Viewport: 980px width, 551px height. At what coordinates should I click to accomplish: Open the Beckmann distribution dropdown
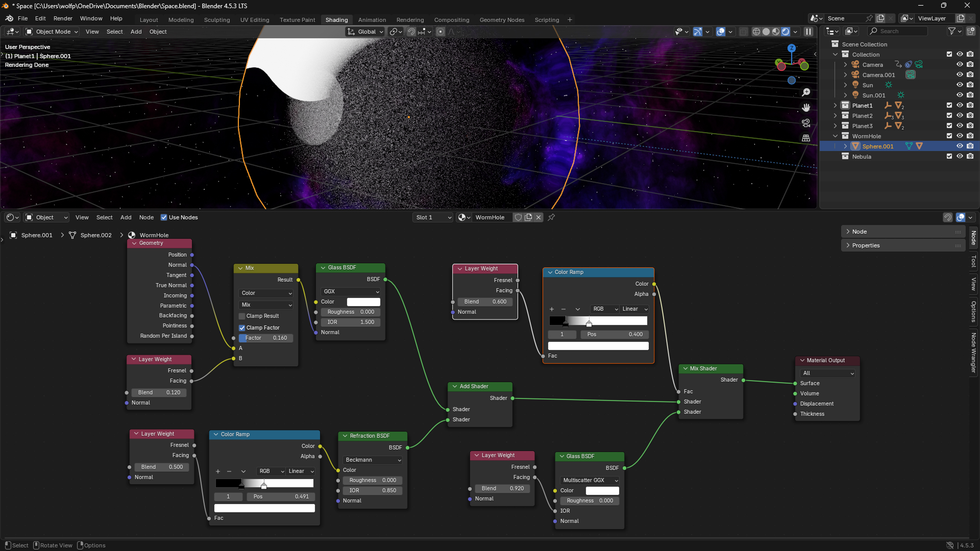[x=373, y=460]
